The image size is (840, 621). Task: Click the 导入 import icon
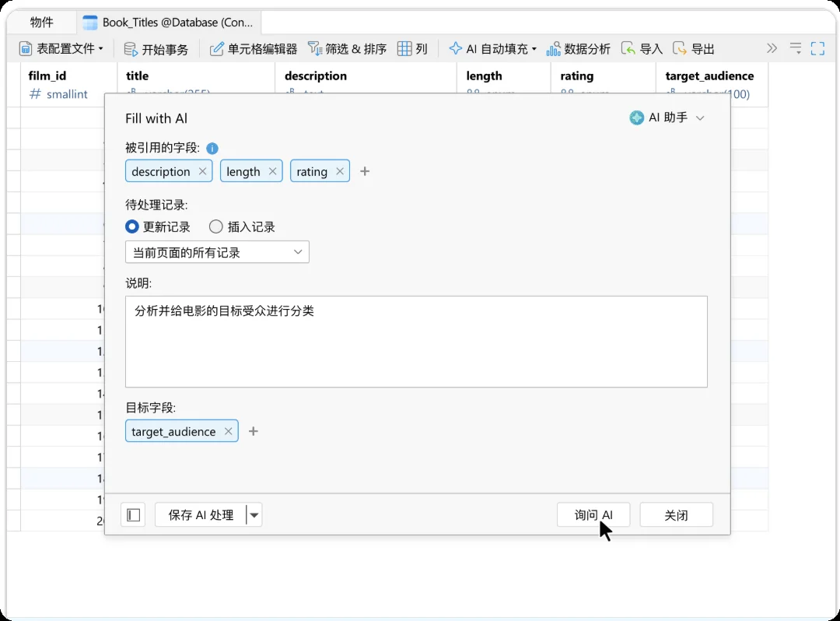628,49
